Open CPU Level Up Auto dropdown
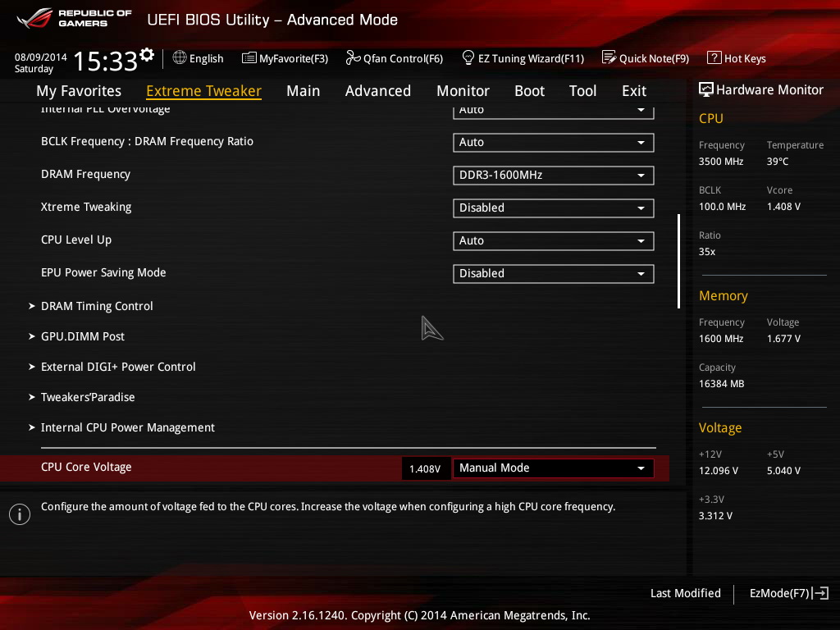This screenshot has height=630, width=840. point(553,241)
